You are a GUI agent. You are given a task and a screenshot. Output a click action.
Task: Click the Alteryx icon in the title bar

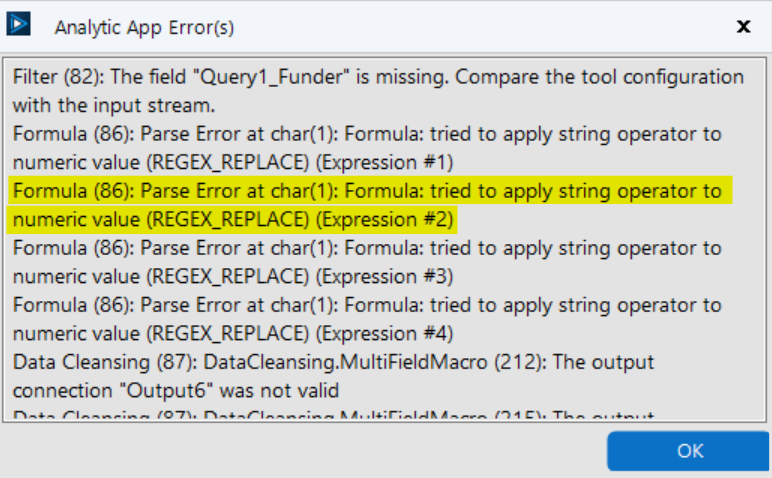pyautogui.click(x=19, y=26)
